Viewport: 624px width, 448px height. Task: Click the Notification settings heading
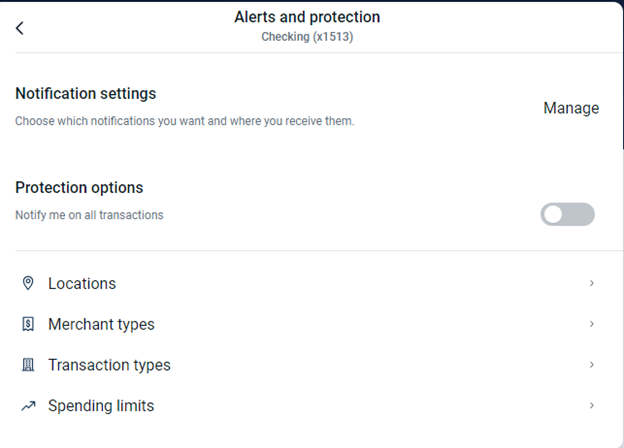point(86,94)
